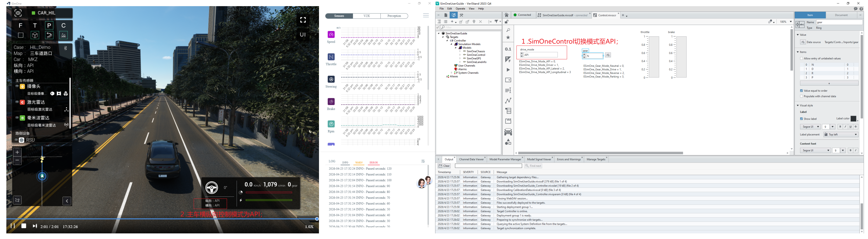Select the F view button in SimOne

coord(21,25)
